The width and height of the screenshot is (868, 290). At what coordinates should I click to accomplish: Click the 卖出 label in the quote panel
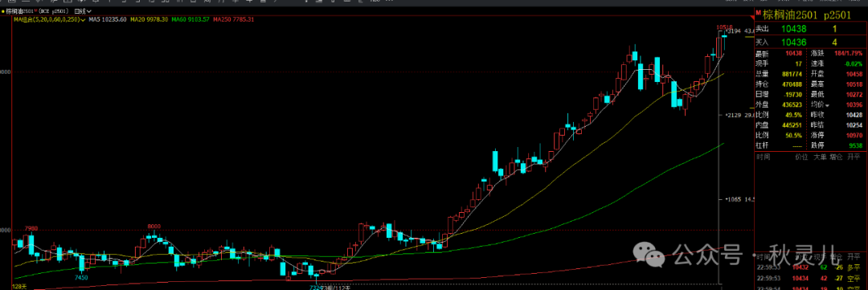click(762, 29)
